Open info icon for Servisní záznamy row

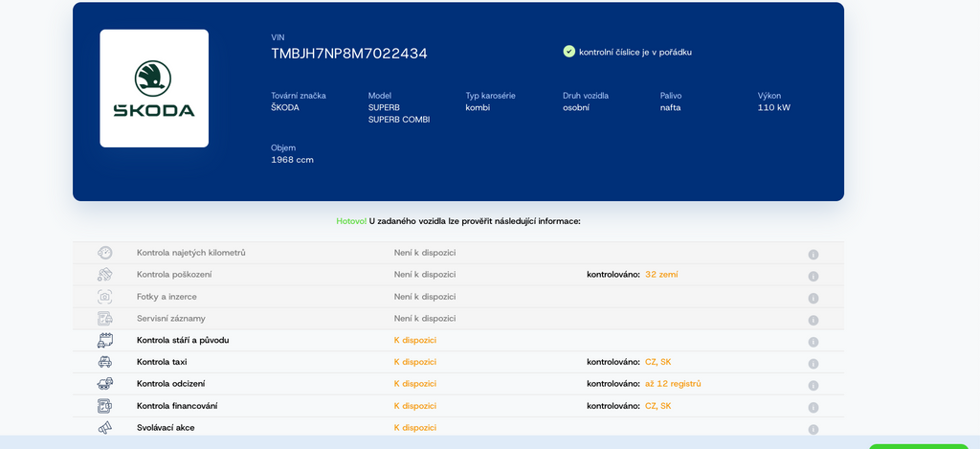[x=813, y=320]
